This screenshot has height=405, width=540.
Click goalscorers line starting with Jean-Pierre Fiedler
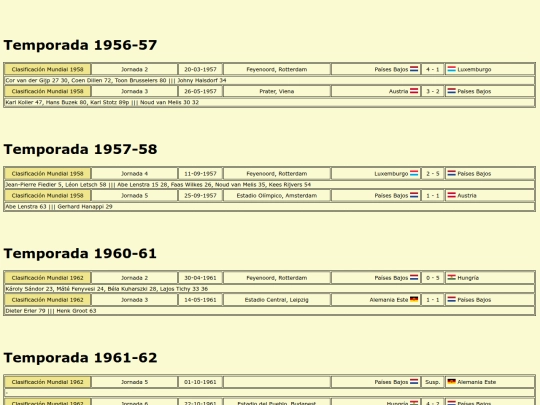[269, 185]
